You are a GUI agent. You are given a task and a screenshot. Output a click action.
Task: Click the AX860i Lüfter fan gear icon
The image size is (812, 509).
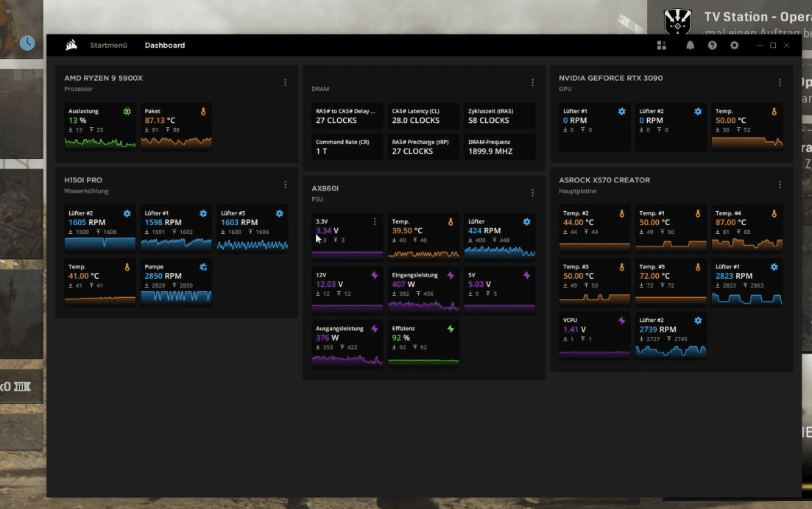click(x=526, y=221)
